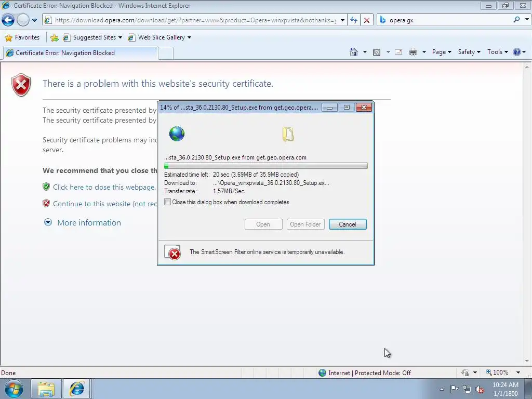Image resolution: width=532 pixels, height=399 pixels.
Task: Click the Bing search box with opera gx
Action: point(445,20)
